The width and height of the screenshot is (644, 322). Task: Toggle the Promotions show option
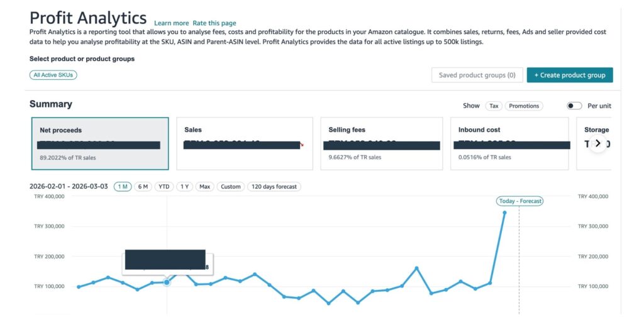coord(524,106)
